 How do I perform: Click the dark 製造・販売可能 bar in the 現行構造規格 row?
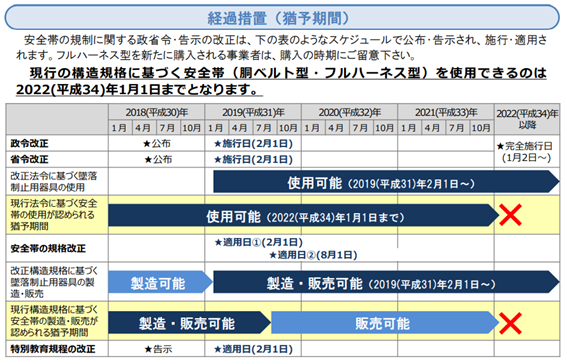(189, 323)
